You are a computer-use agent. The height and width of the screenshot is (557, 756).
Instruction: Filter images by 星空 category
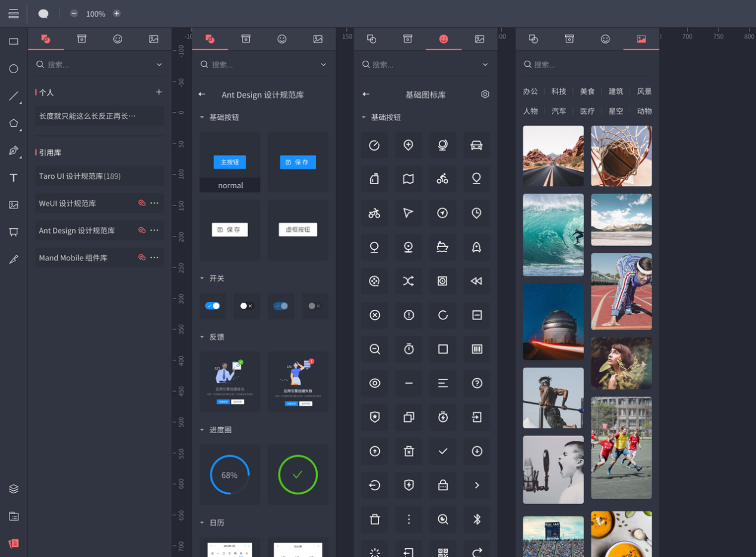click(616, 111)
